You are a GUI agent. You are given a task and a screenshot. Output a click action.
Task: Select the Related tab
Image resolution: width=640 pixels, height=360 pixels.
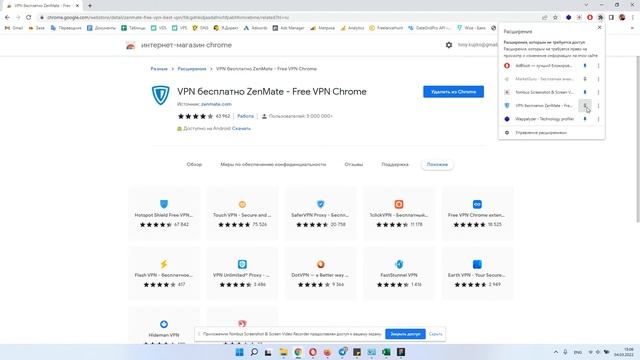click(437, 164)
